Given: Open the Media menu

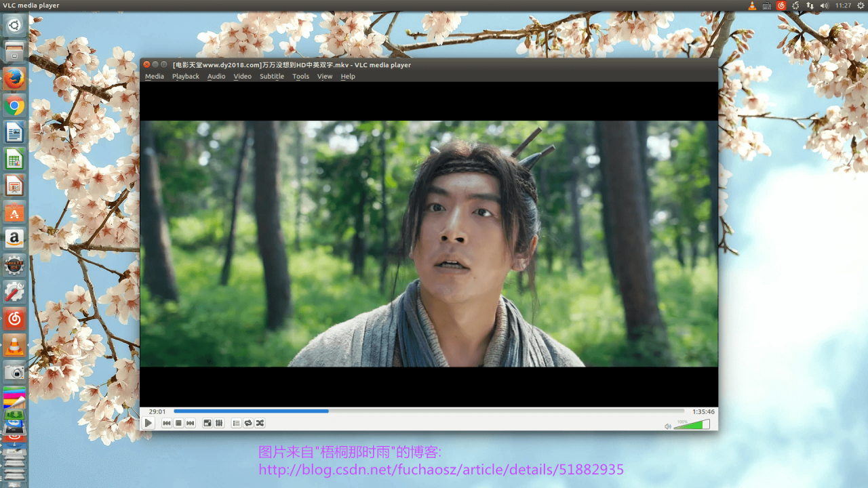Looking at the screenshot, I should click(155, 77).
